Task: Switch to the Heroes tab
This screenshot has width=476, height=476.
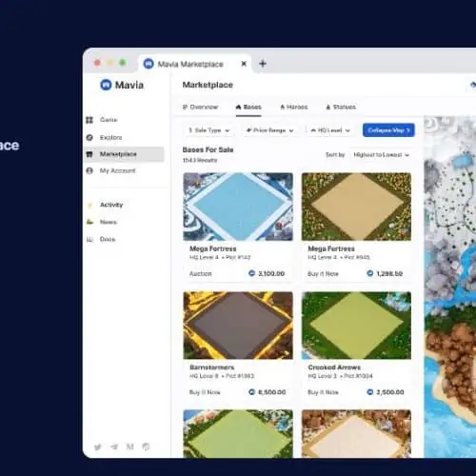Action: point(294,107)
